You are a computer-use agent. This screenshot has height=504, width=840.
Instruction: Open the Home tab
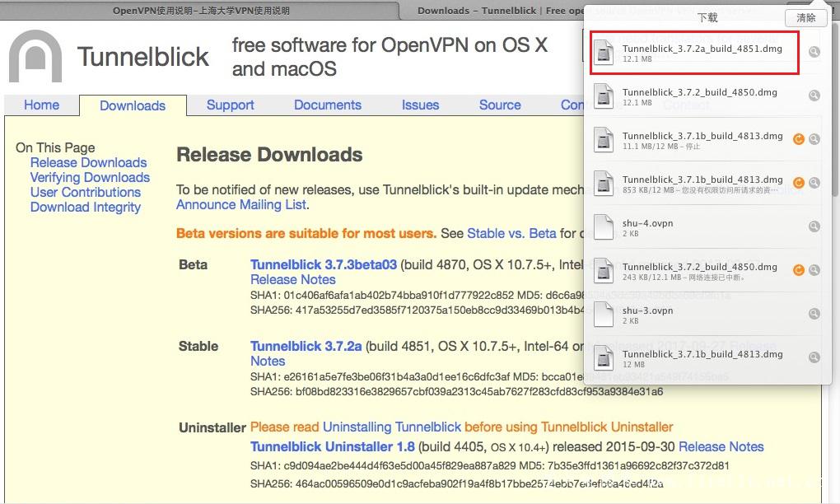(42, 105)
